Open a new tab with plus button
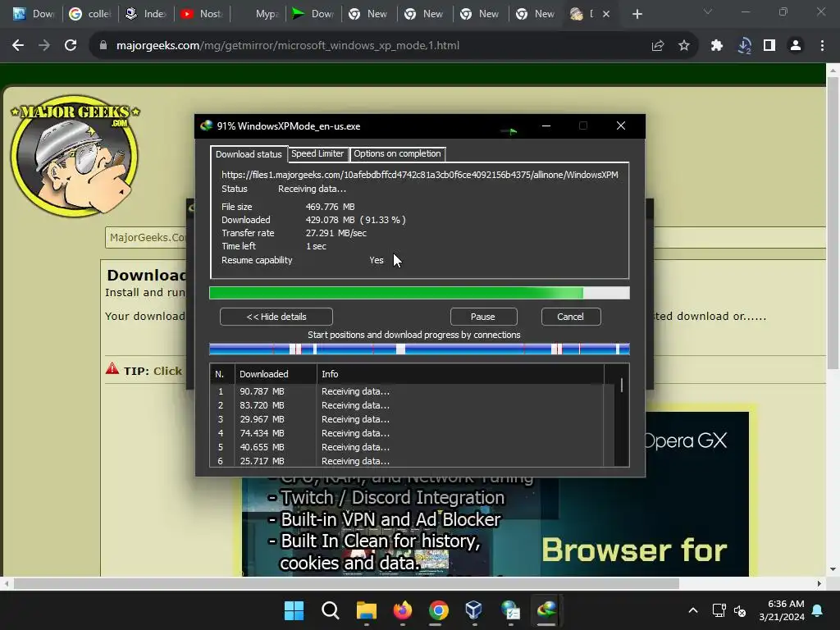Screen dimensions: 840x630 coord(637,14)
